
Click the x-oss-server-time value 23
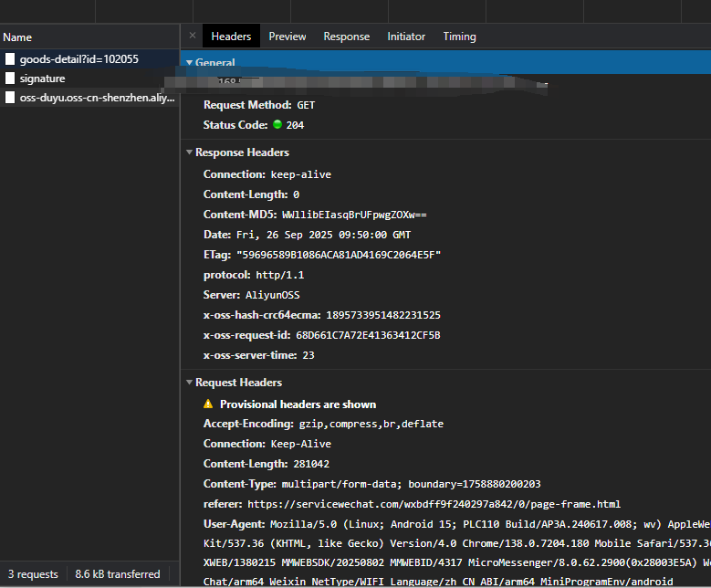click(x=308, y=355)
